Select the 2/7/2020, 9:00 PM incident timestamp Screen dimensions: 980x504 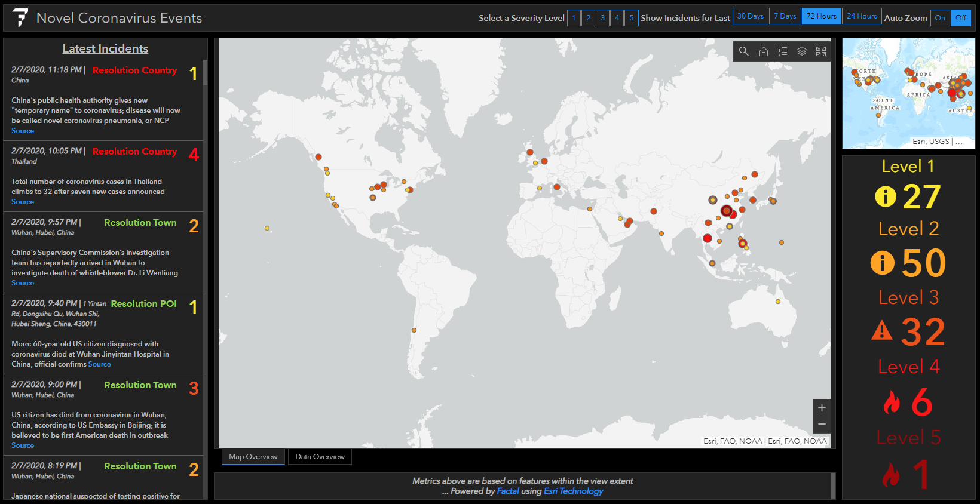coord(44,385)
